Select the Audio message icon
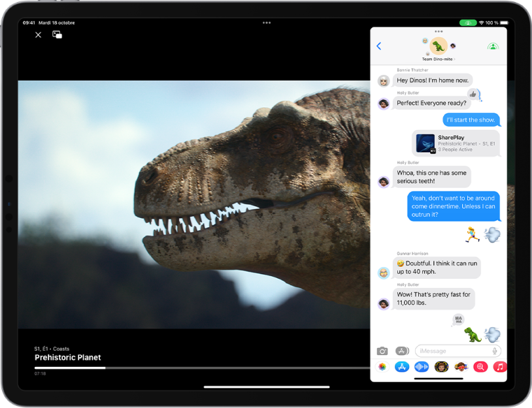 tap(421, 367)
